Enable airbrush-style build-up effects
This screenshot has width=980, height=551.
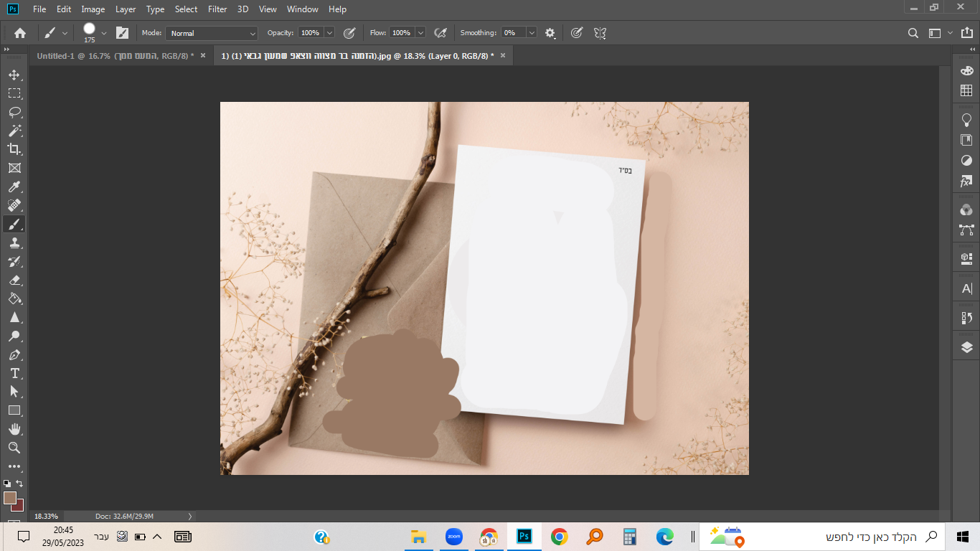click(441, 33)
